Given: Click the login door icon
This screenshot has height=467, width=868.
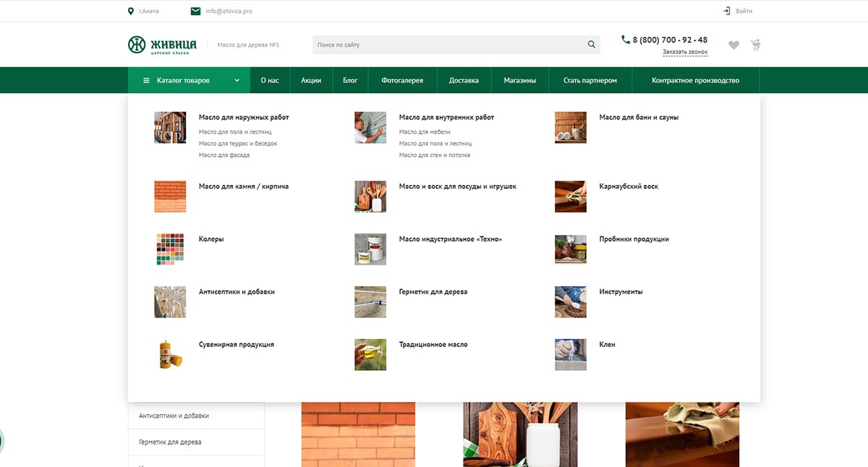Looking at the screenshot, I should (x=727, y=11).
